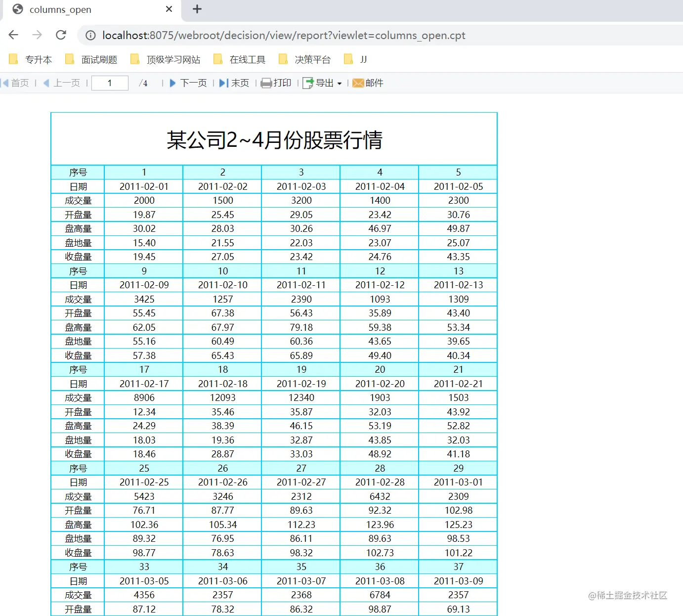Screen dimensions: 683x616
Task: Click the cell with value 52.82
Action: tap(458, 426)
